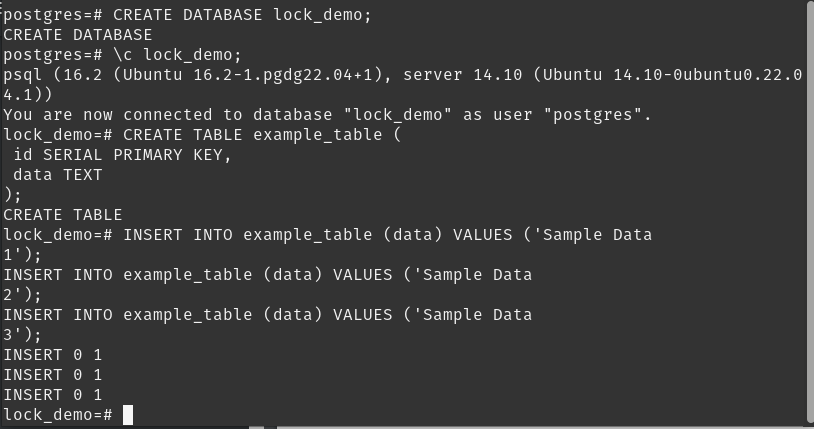This screenshot has width=814, height=429.
Task: Click the final lock_demo=# prompt text
Action: pyautogui.click(x=58, y=415)
